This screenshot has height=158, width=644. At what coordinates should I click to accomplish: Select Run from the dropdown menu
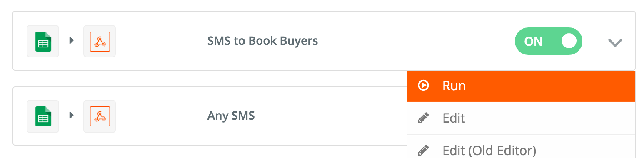[x=521, y=86]
